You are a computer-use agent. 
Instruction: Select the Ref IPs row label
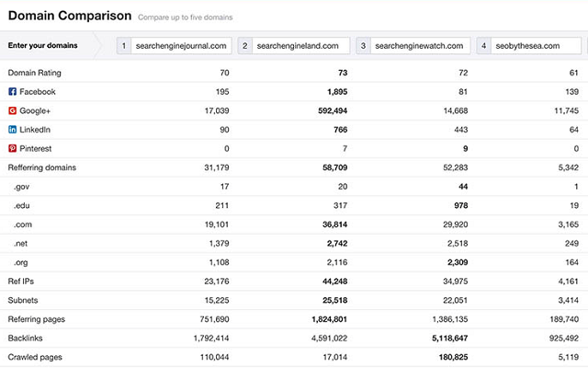(21, 282)
